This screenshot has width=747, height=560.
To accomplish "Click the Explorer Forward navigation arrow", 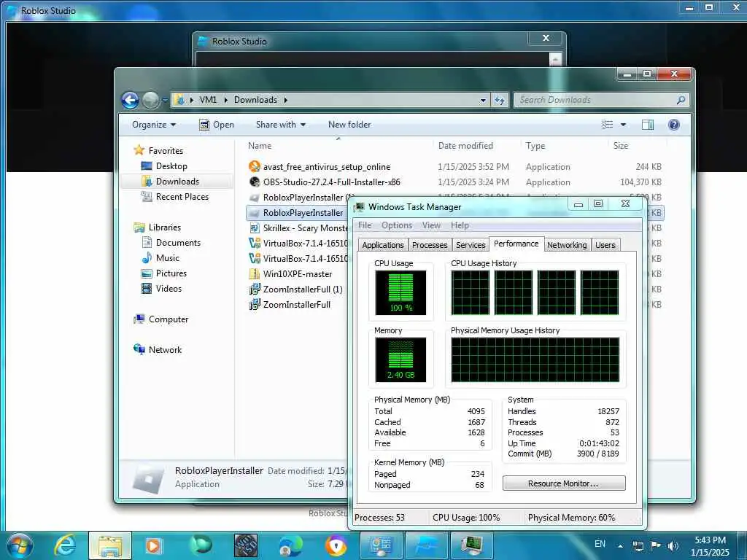I will [150, 100].
